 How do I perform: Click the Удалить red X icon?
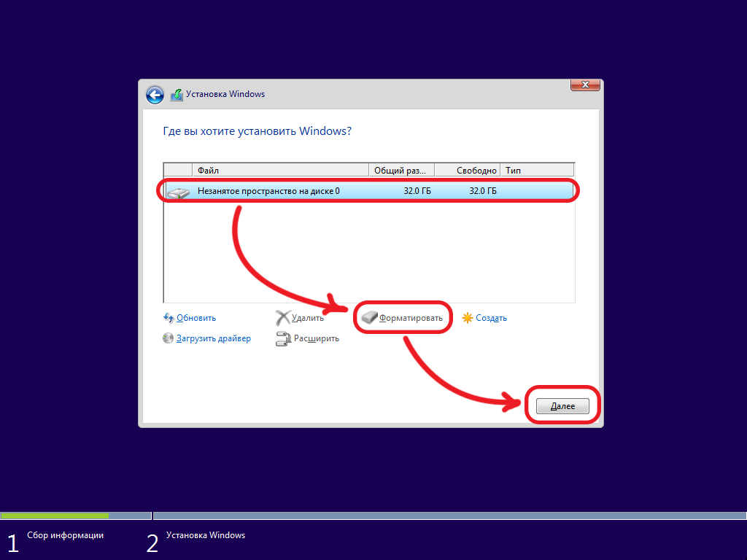point(282,318)
